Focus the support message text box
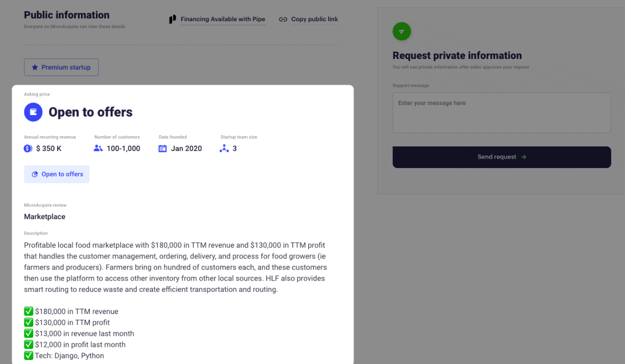 coord(501,113)
